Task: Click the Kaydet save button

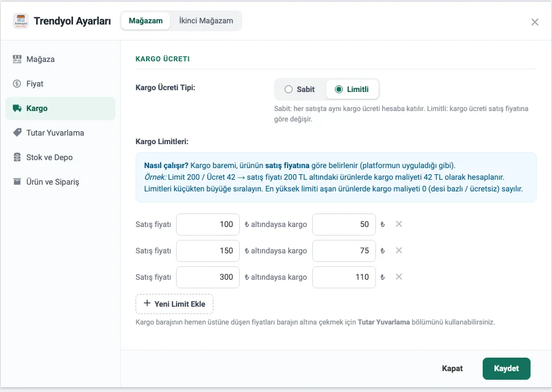Action: coord(506,369)
